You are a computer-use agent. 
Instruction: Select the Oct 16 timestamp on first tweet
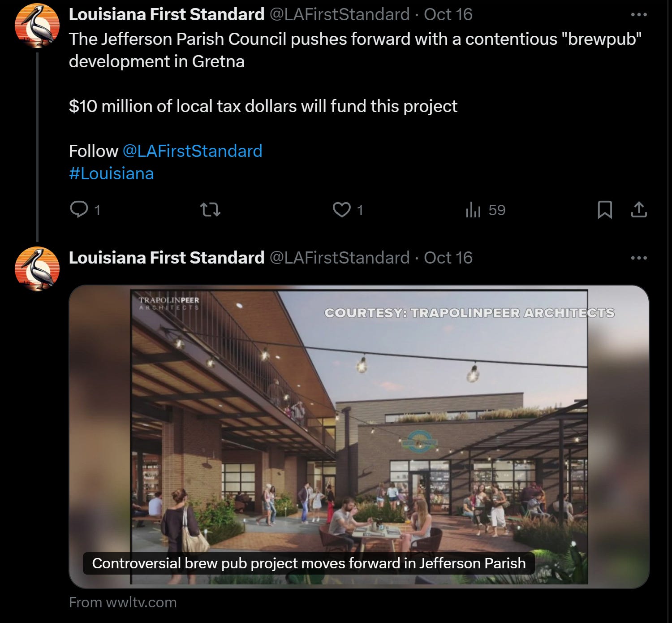coord(447,14)
